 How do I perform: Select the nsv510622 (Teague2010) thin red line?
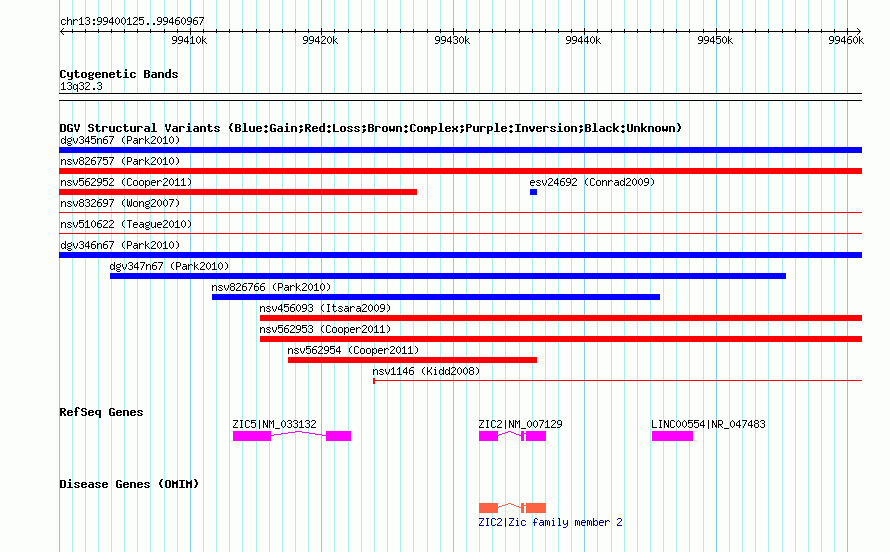(x=460, y=234)
